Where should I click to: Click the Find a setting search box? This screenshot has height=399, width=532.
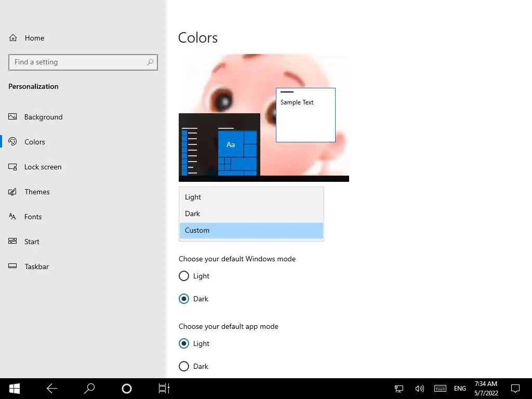83,62
